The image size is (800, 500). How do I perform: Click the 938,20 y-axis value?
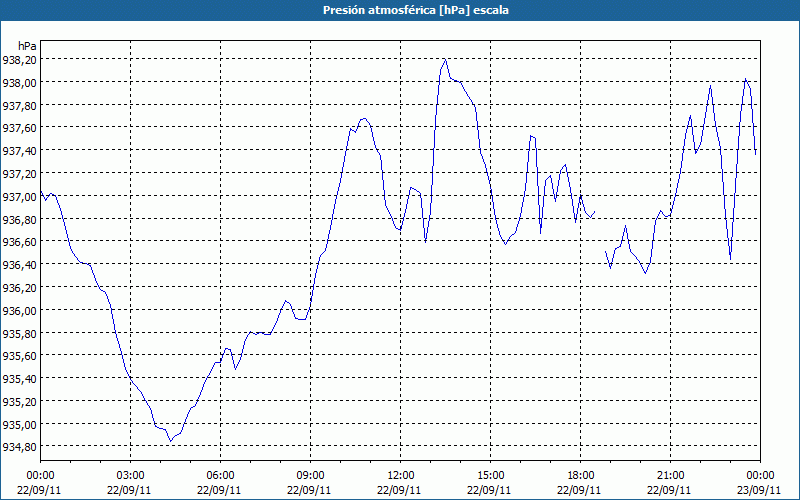click(x=19, y=60)
